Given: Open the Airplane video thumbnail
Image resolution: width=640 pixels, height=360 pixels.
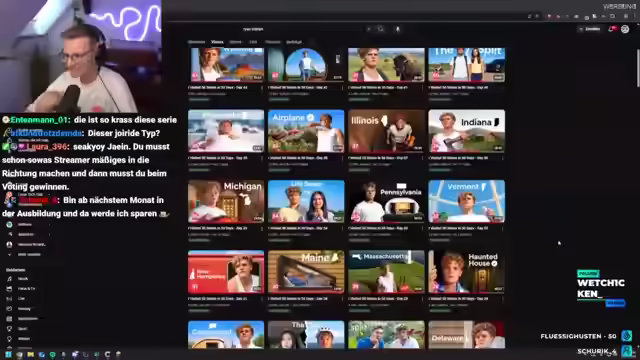Looking at the screenshot, I should point(306,131).
